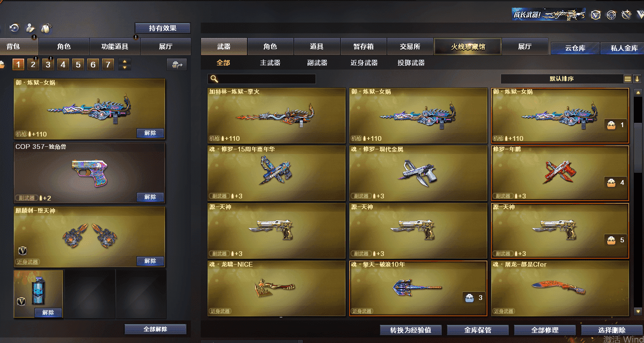Click 解除 on COP 357-独角兽

[x=150, y=197]
